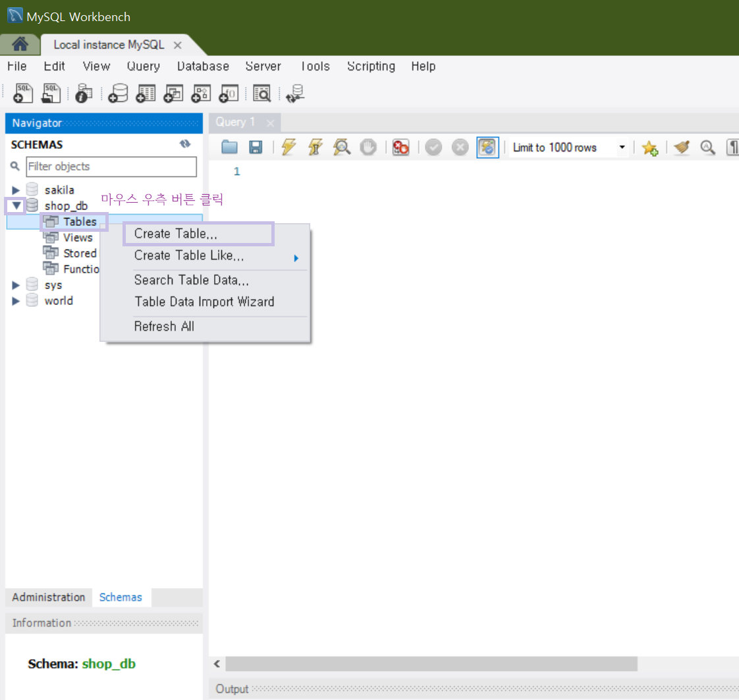Open the Server menu
The height and width of the screenshot is (700, 739).
coord(263,66)
